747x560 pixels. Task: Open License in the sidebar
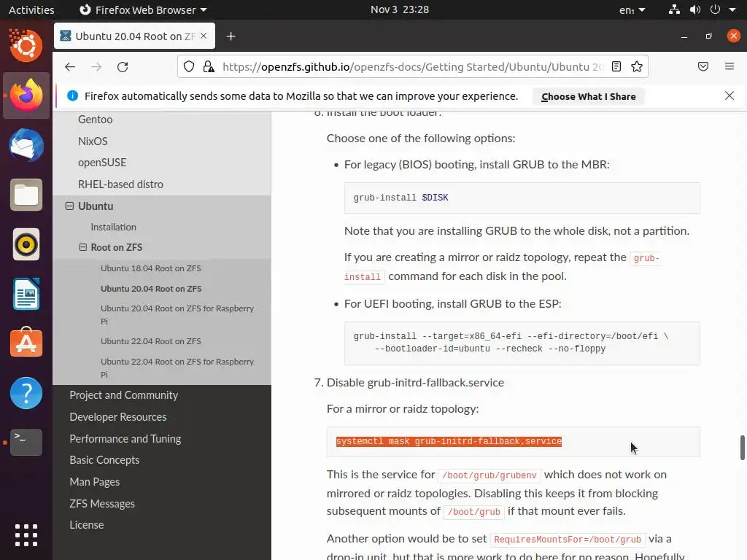tap(87, 525)
